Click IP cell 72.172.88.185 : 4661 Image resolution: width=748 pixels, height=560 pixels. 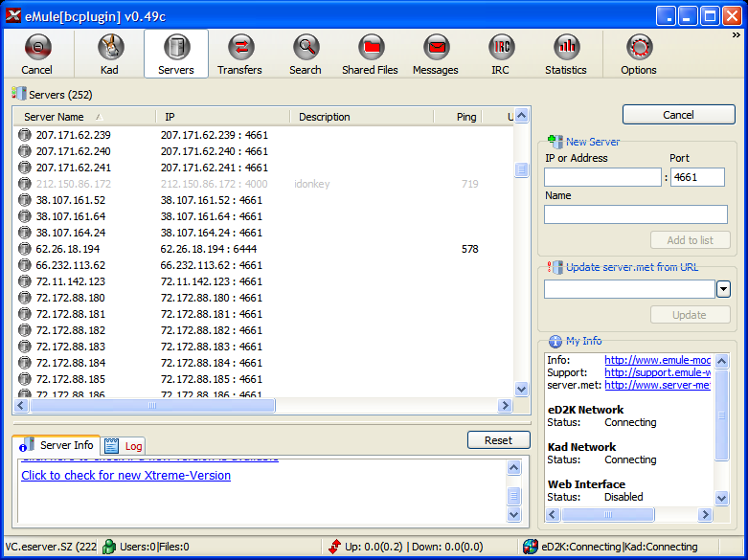pyautogui.click(x=212, y=379)
